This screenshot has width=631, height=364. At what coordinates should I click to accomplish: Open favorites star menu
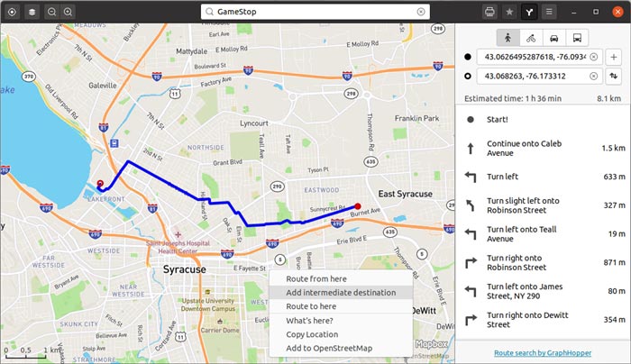509,12
